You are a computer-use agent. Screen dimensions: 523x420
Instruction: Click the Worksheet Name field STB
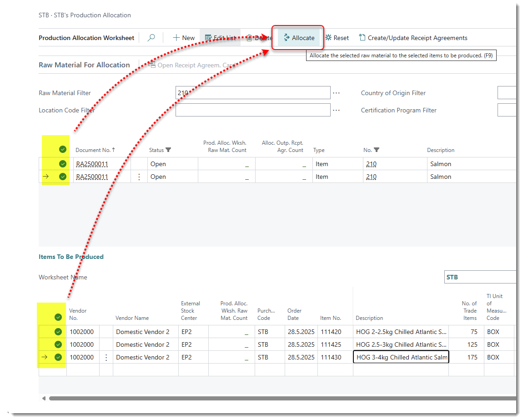coord(480,277)
